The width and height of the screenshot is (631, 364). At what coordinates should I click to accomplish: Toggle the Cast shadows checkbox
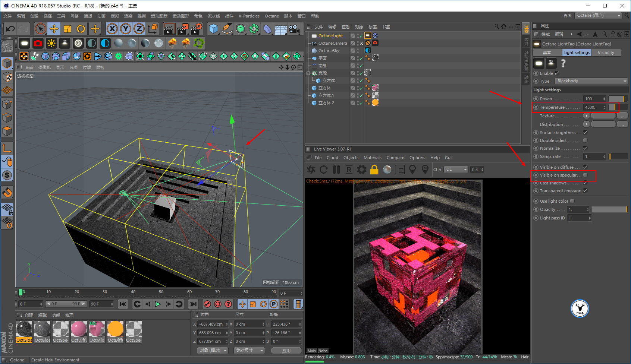point(585,183)
